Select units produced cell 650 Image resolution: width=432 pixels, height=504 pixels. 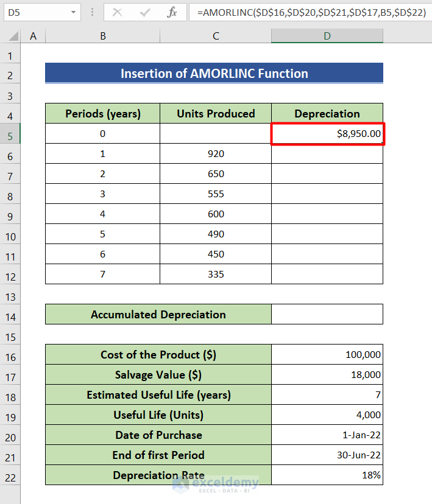[x=216, y=174]
